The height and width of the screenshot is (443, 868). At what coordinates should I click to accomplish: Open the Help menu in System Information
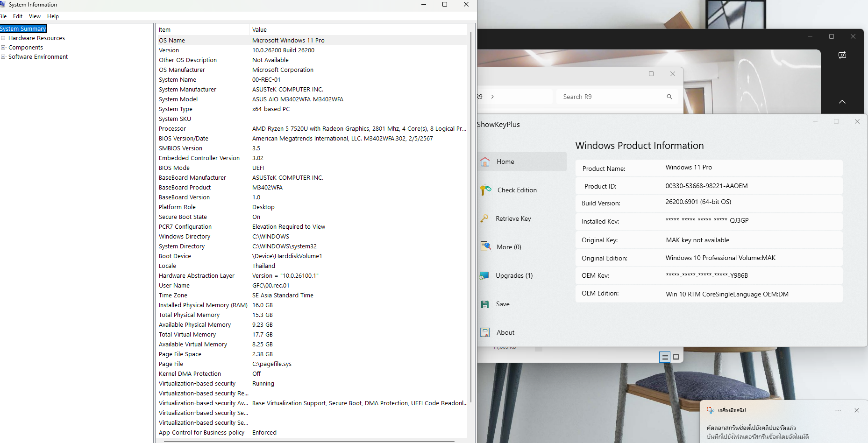(53, 16)
